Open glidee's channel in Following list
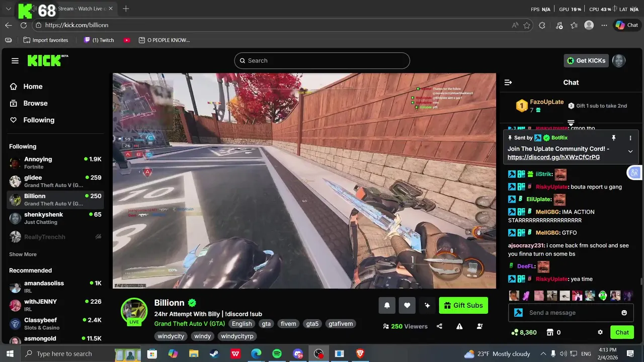644x362 pixels. (55, 182)
